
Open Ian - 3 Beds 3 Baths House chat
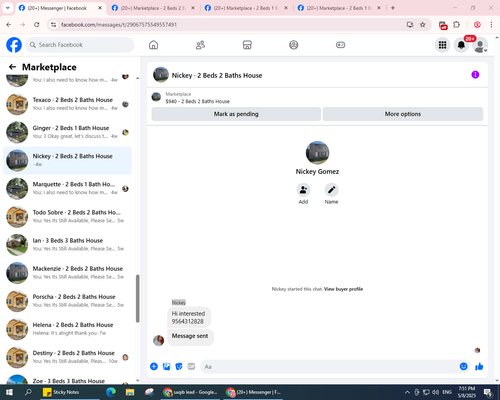67,245
